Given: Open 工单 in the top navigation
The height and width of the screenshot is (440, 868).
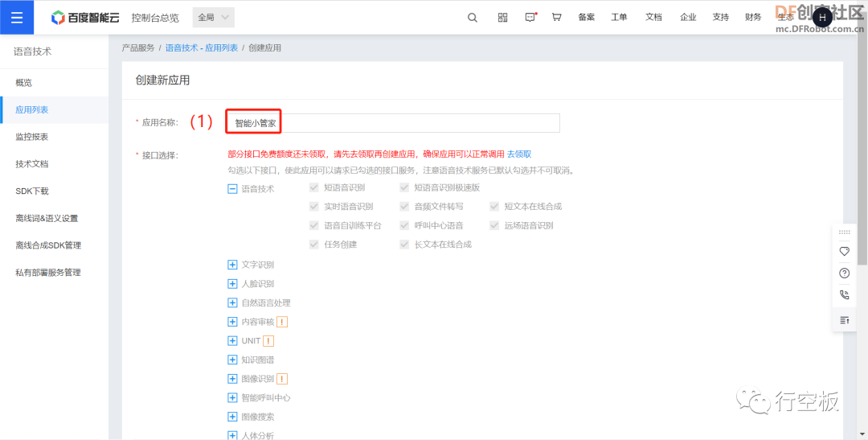Looking at the screenshot, I should [x=619, y=17].
